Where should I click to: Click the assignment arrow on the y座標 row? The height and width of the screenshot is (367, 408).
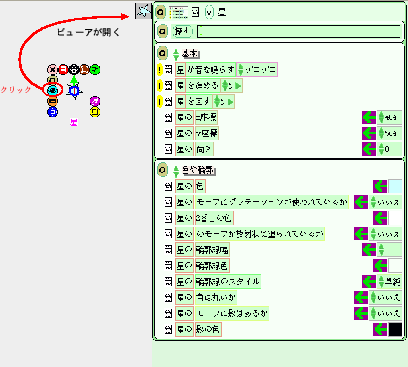pyautogui.click(x=369, y=133)
